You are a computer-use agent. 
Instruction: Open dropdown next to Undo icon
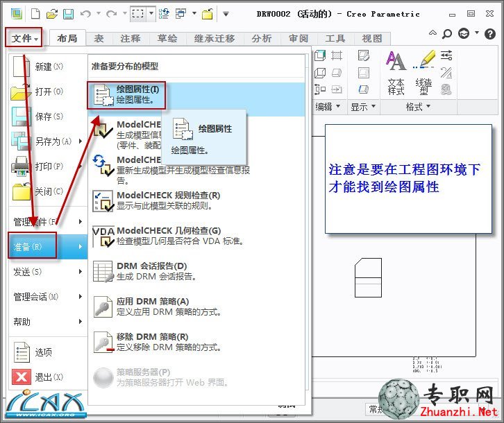(99, 14)
